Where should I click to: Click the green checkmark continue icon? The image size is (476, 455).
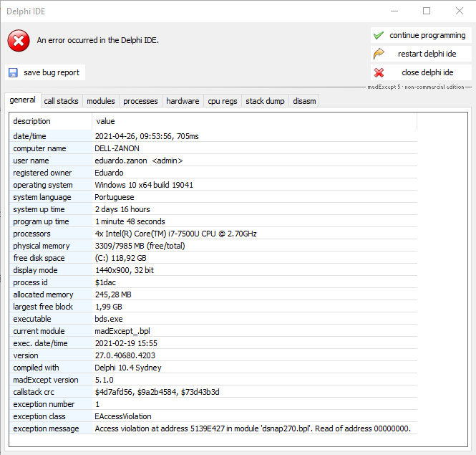379,35
